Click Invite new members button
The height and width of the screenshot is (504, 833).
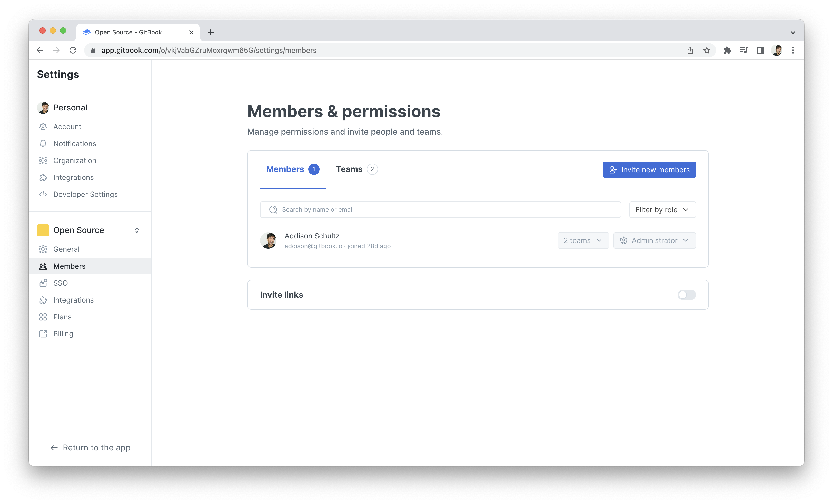(x=649, y=170)
